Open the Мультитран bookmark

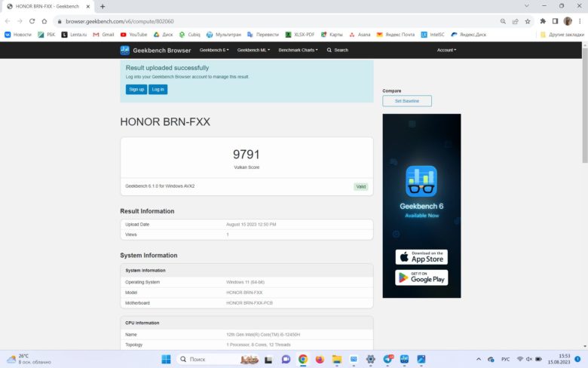[224, 35]
